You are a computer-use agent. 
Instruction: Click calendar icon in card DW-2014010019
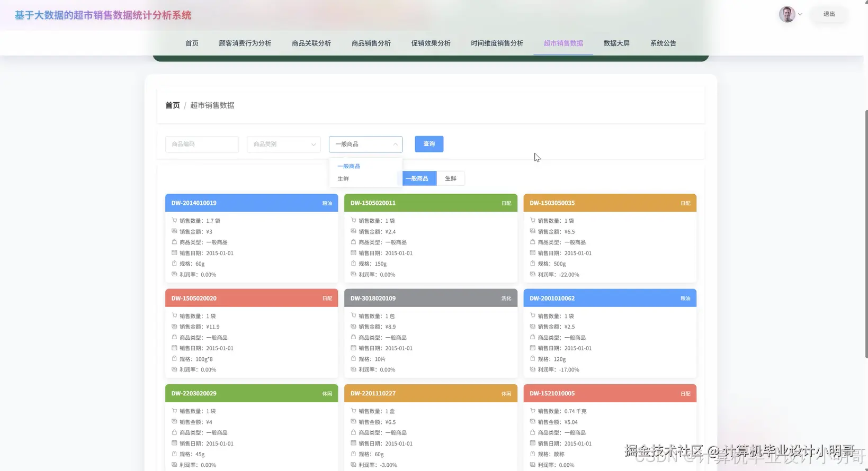174,252
